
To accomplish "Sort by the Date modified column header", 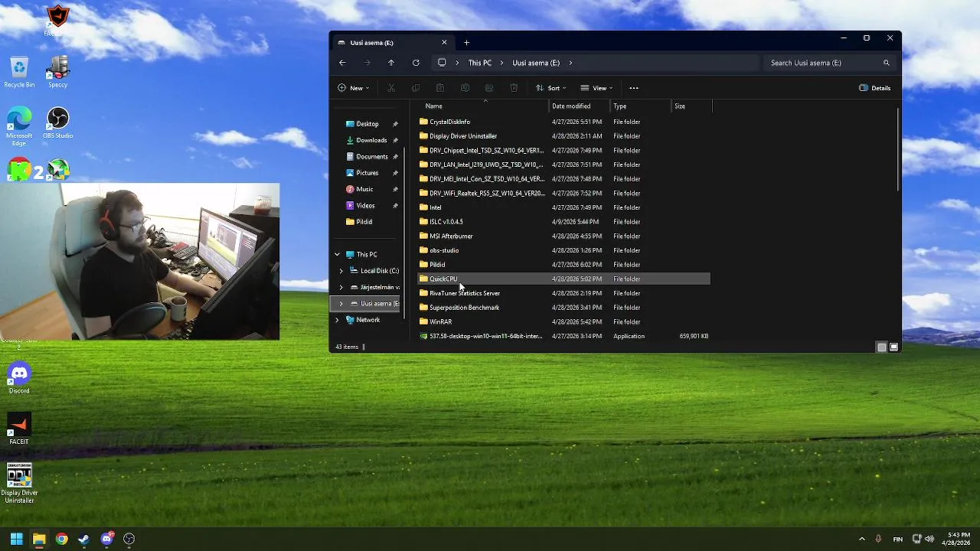I will point(580,106).
